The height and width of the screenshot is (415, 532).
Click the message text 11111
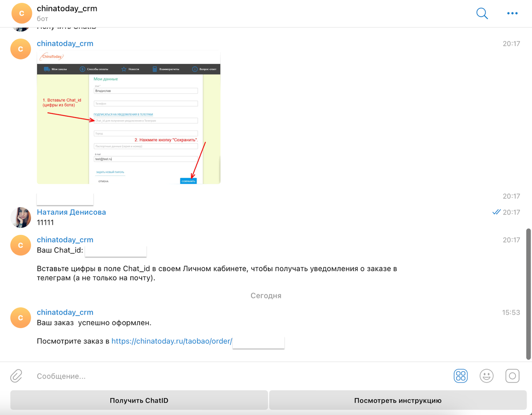click(x=45, y=222)
